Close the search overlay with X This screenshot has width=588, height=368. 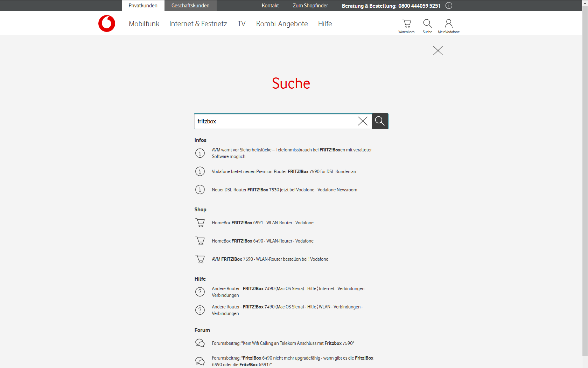coord(438,50)
